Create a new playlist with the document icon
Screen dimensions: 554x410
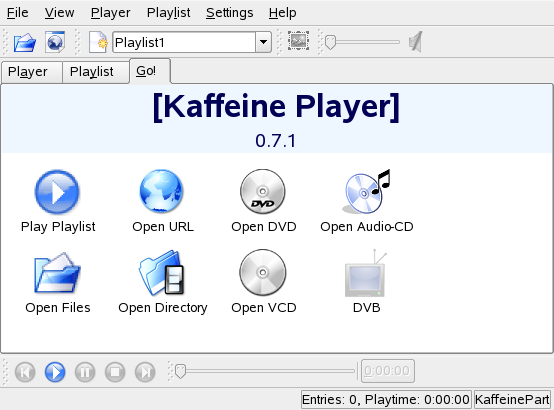click(98, 42)
